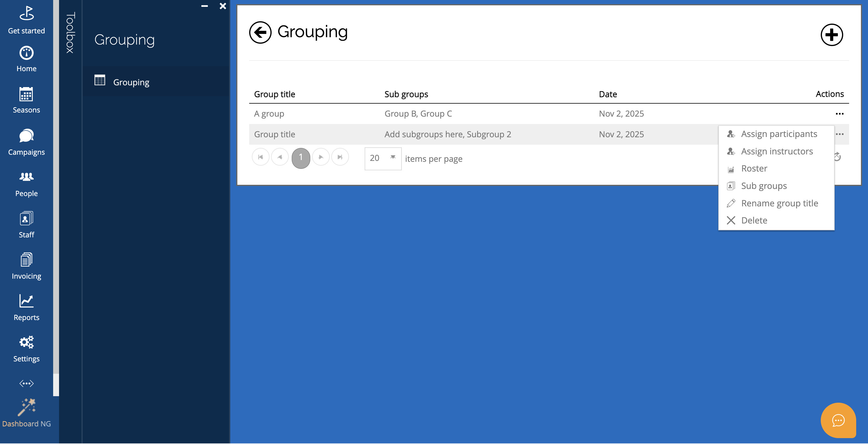Open the People section icon
Image resolution: width=868 pixels, height=444 pixels.
pyautogui.click(x=26, y=184)
